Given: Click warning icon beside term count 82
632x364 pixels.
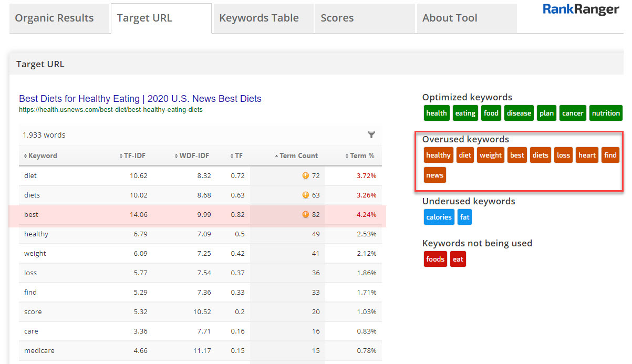Looking at the screenshot, I should coord(305,215).
